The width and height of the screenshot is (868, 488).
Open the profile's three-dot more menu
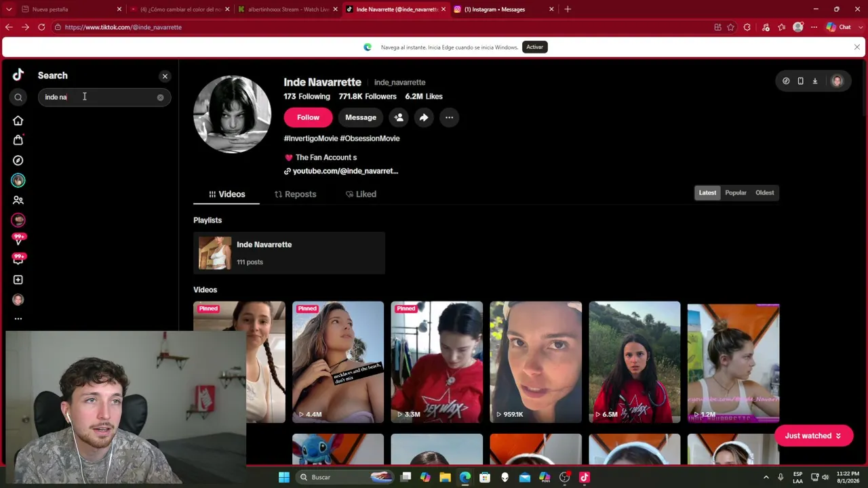(x=449, y=117)
